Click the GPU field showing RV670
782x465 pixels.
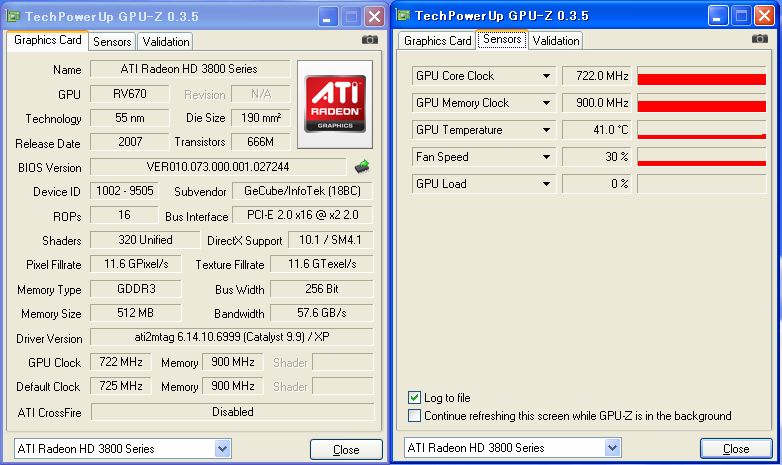(x=130, y=94)
